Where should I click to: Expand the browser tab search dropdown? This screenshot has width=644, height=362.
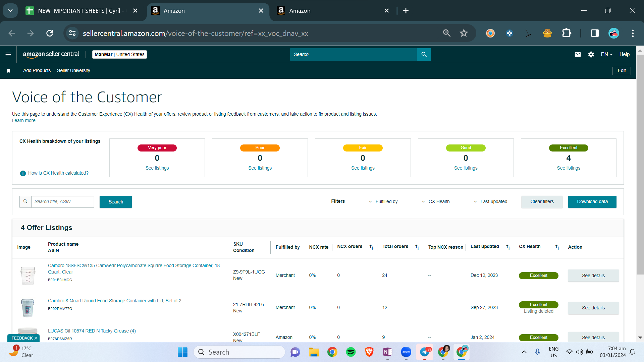click(x=10, y=11)
